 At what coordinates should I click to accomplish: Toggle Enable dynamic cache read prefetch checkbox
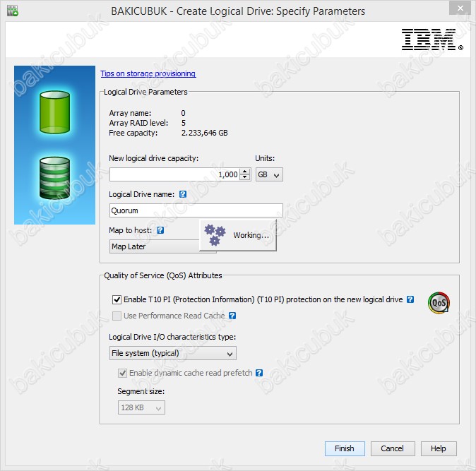(123, 373)
